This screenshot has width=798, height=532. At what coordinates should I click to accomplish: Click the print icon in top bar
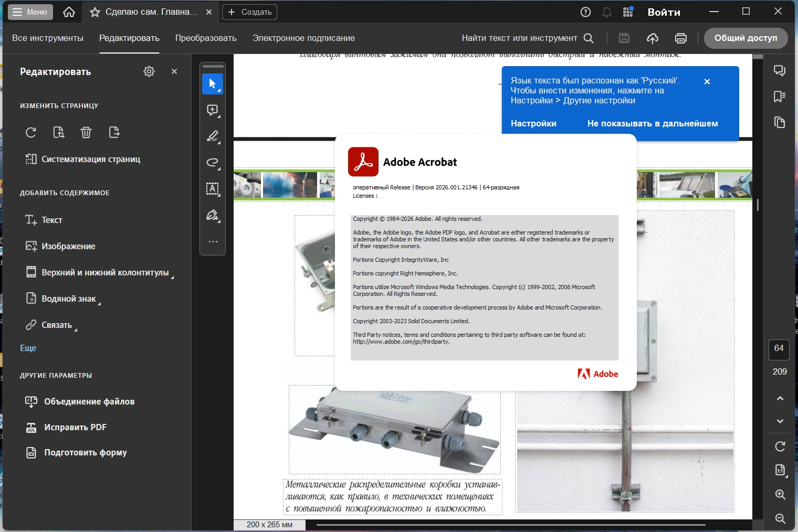click(681, 38)
